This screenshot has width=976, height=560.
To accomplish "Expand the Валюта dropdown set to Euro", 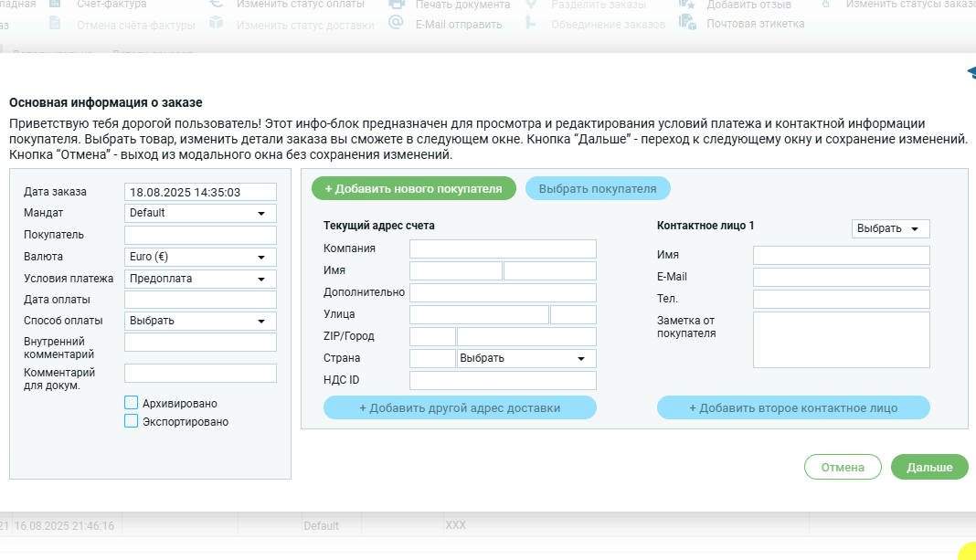I will [200, 257].
